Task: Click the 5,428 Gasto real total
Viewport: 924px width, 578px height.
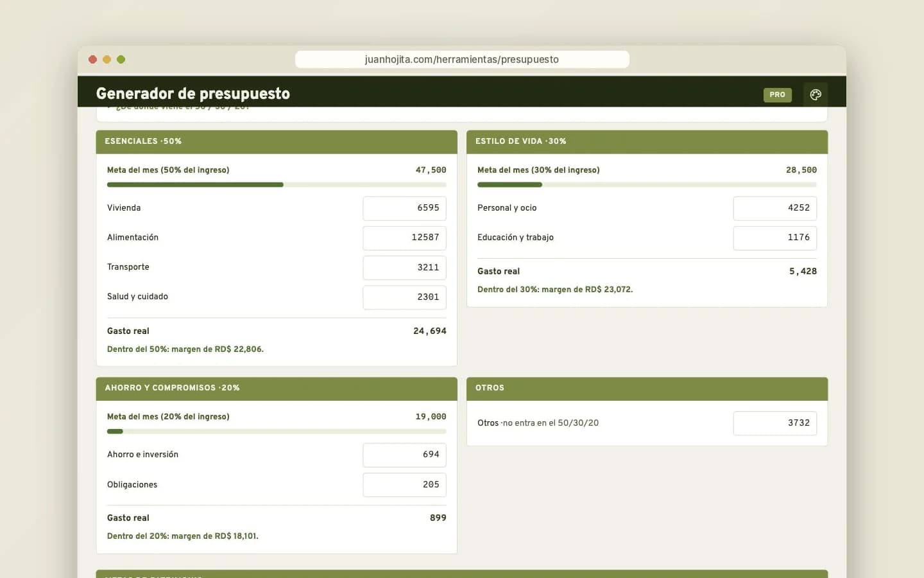Action: [803, 271]
